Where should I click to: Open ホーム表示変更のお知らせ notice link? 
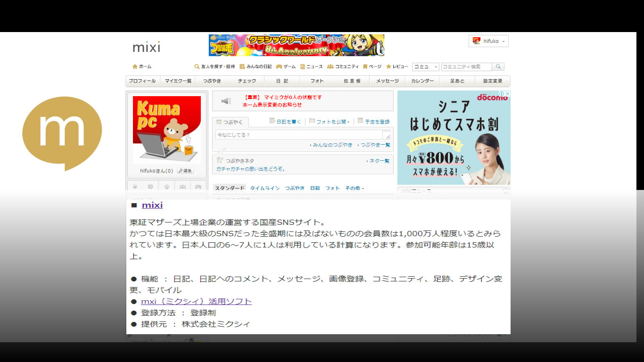click(272, 105)
